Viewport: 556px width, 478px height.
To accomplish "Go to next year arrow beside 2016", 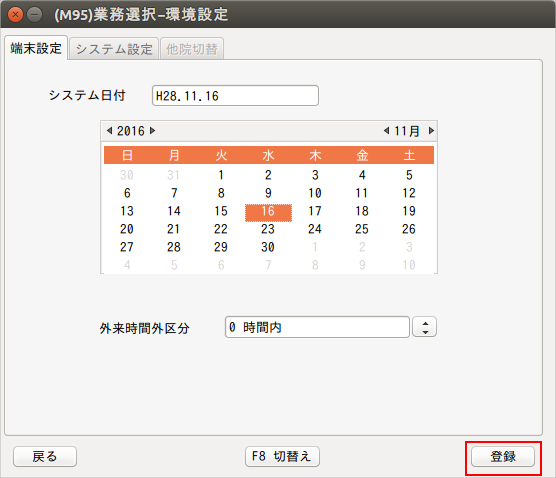I will point(152,131).
